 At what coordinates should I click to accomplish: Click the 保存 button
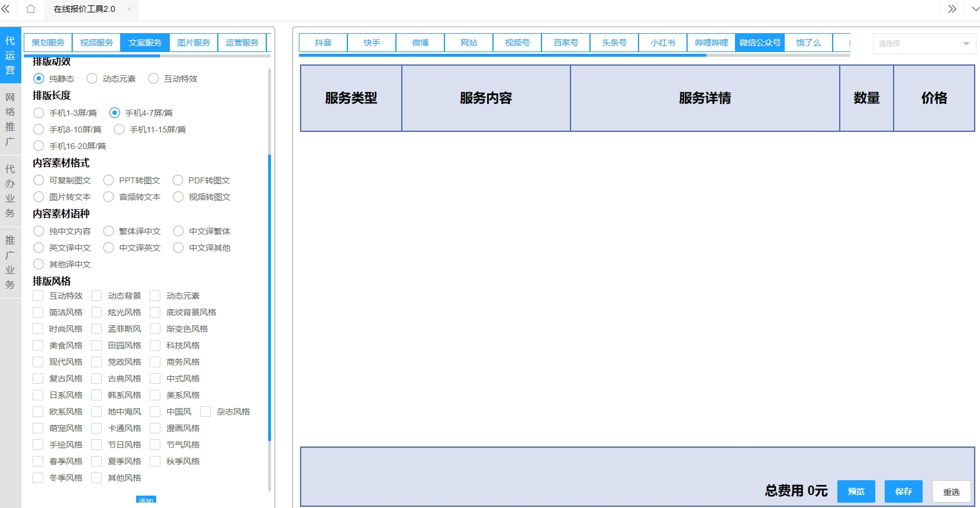click(x=903, y=491)
